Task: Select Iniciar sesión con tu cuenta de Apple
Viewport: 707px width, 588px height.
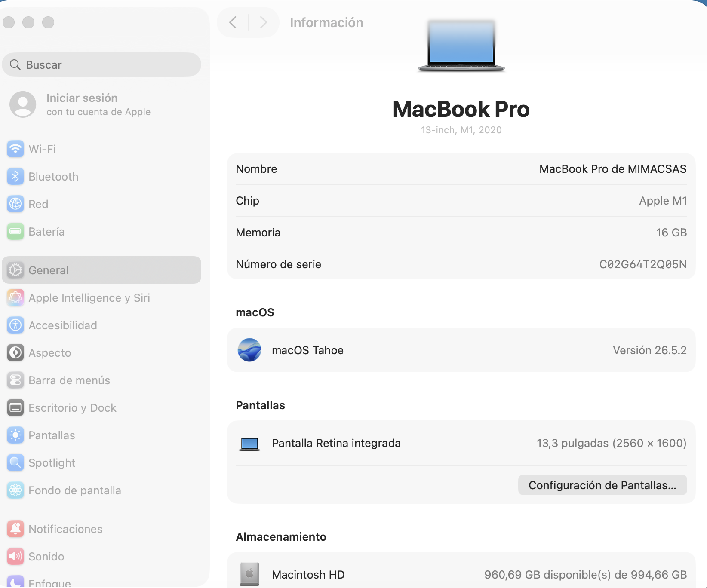Action: 101,104
